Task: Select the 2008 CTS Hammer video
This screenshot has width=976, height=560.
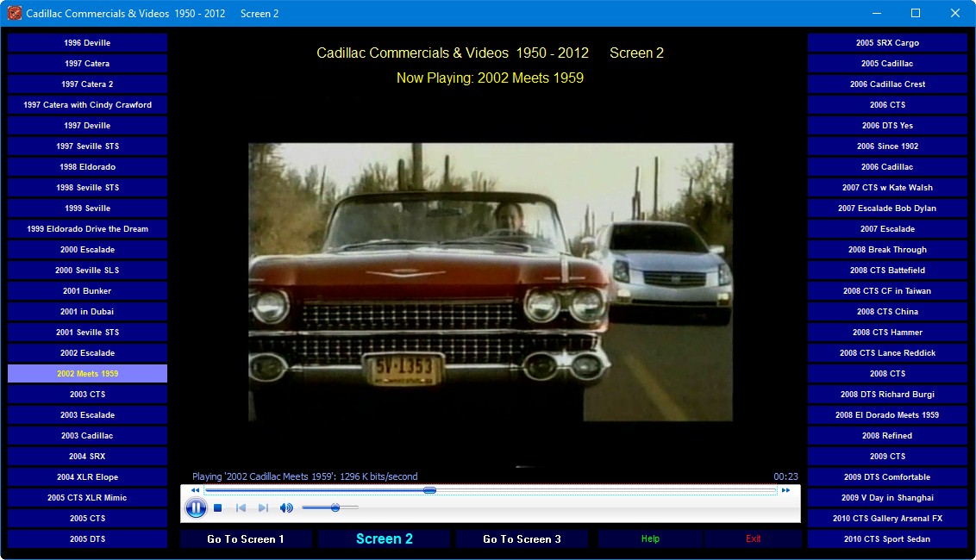Action: pyautogui.click(x=887, y=332)
